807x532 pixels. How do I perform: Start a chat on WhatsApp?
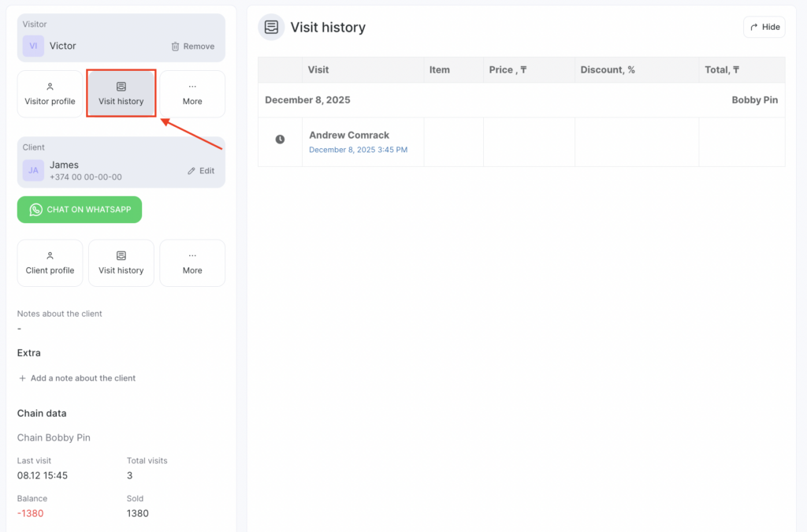(x=80, y=210)
